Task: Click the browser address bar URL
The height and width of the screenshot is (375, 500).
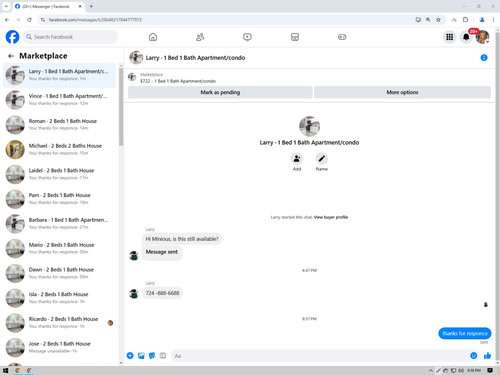Action: [x=95, y=20]
